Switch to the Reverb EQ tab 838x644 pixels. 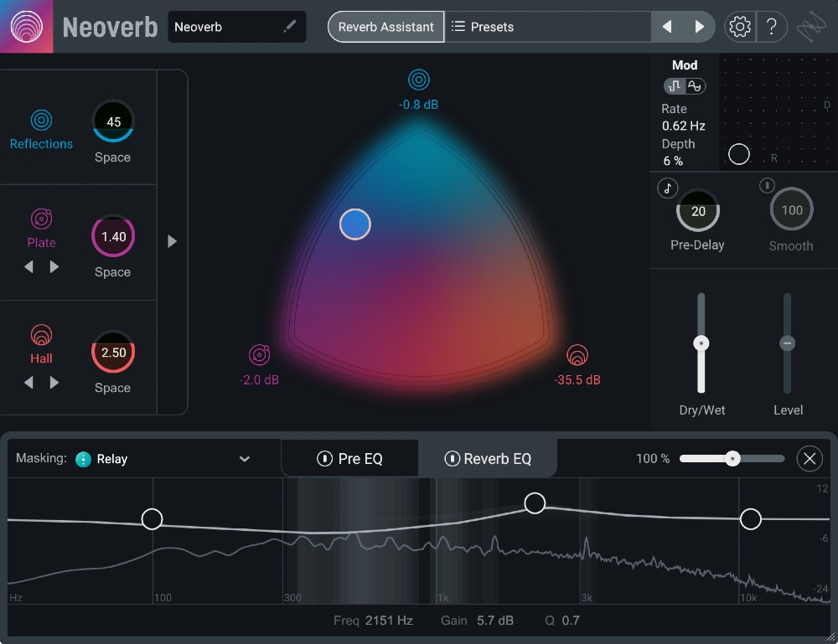[487, 458]
